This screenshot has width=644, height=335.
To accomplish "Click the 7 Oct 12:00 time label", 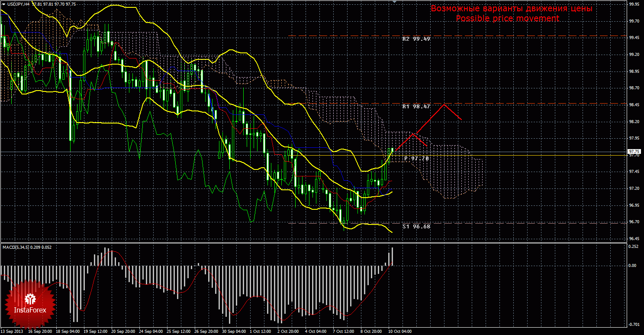I will [344, 332].
